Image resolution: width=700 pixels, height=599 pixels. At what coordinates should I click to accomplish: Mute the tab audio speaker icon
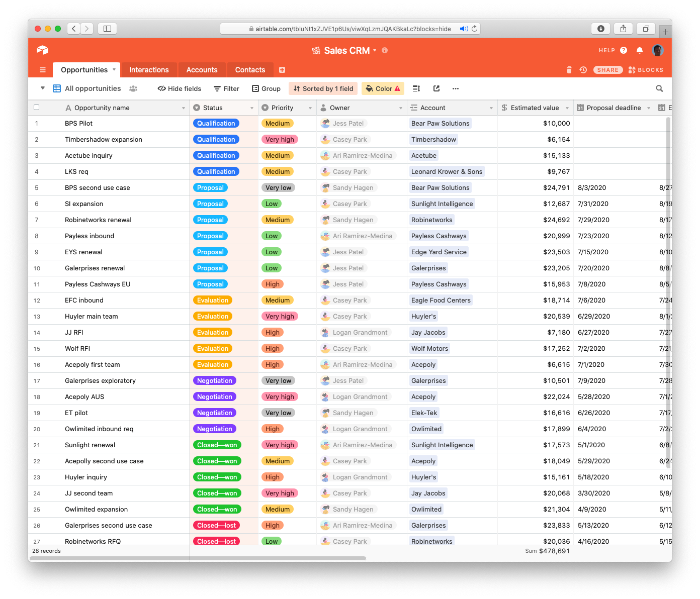click(x=464, y=29)
